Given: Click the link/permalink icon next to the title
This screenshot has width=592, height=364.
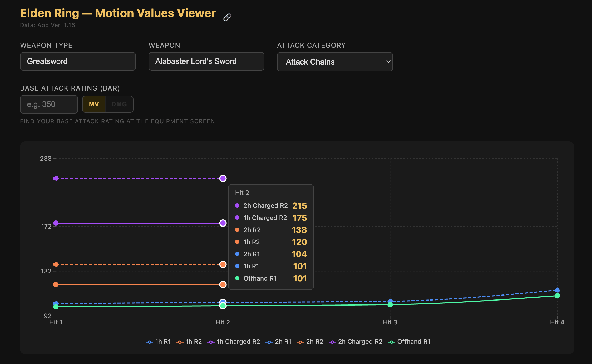Looking at the screenshot, I should [227, 17].
